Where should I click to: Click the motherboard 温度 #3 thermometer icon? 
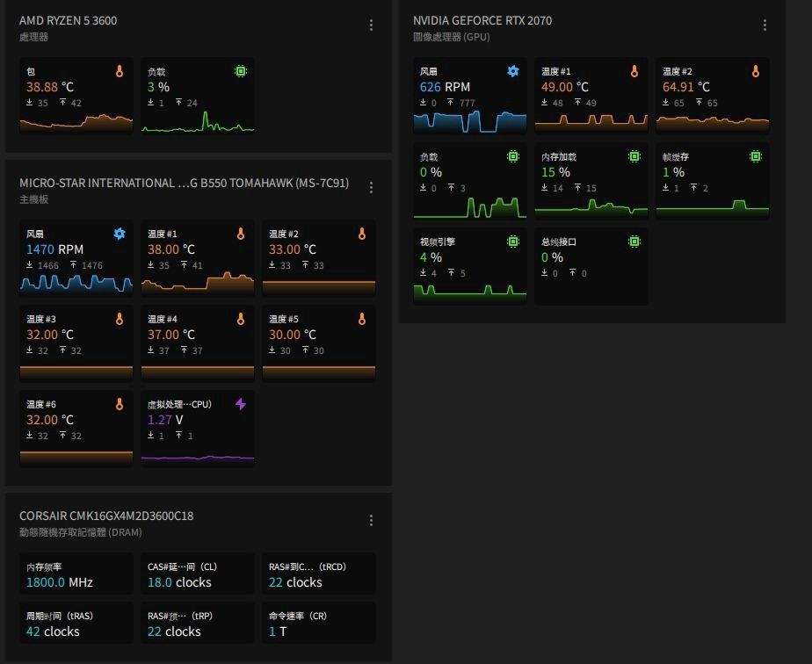tap(120, 320)
